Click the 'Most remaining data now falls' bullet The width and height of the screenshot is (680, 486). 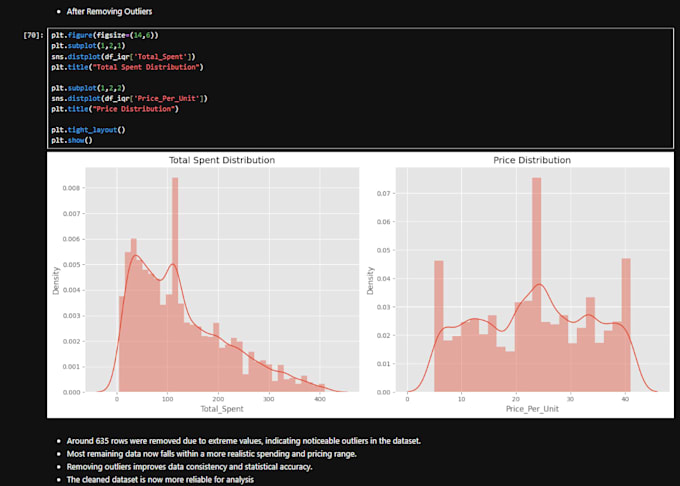pos(211,454)
